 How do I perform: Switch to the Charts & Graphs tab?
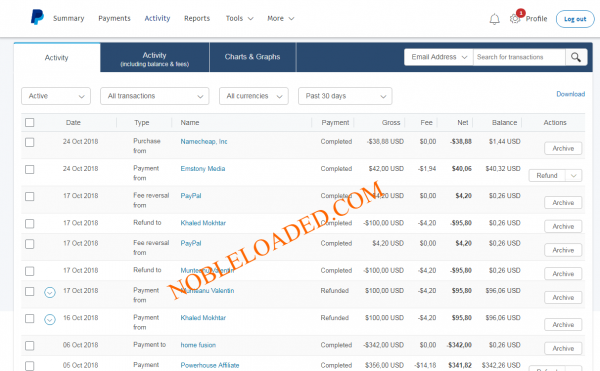253,57
